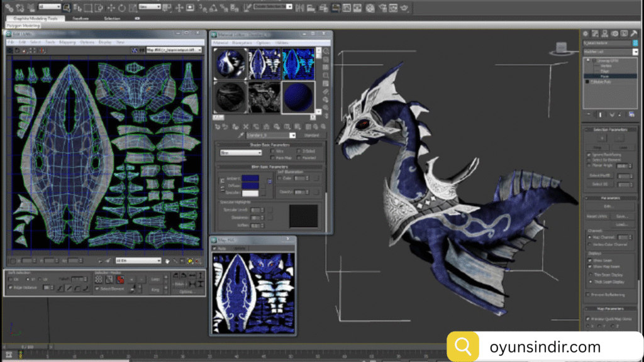Screen dimensions: 644x362
Task: Click the Standard material type button
Action: point(311,135)
